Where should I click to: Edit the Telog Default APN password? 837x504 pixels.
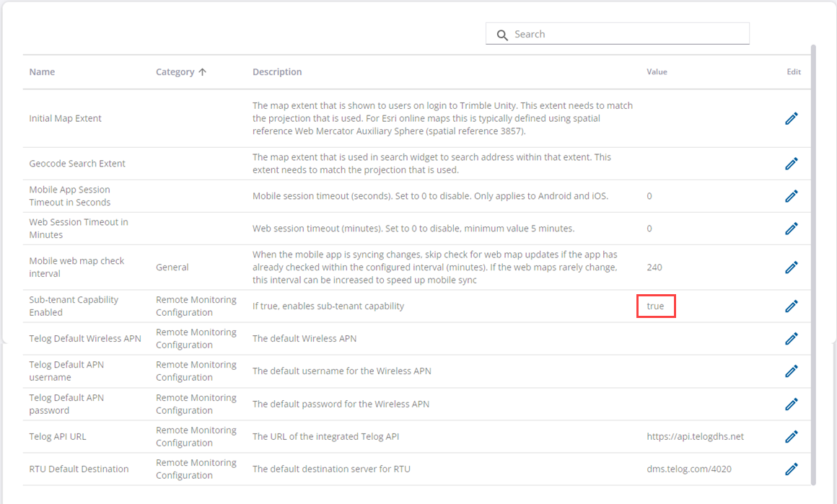point(792,404)
